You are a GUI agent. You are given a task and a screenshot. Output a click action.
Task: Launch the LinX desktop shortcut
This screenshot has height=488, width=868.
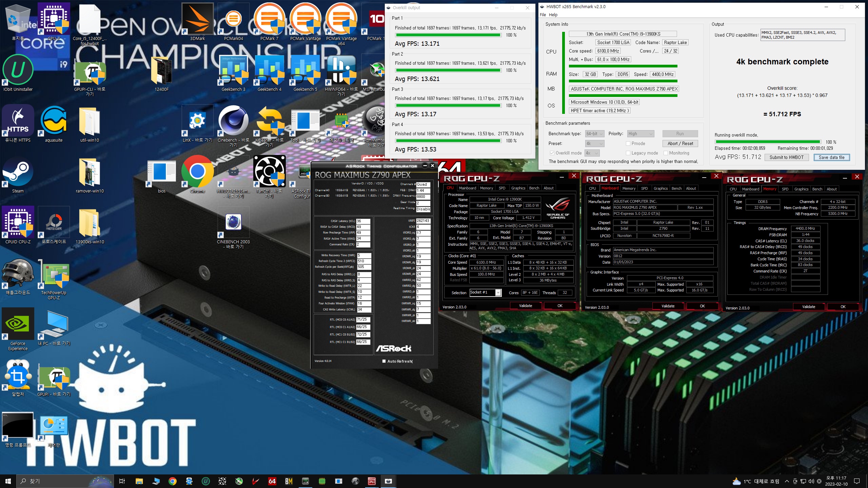(x=197, y=124)
